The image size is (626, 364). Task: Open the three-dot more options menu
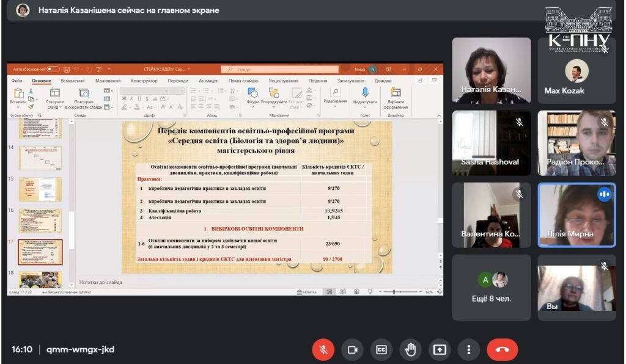(x=469, y=350)
